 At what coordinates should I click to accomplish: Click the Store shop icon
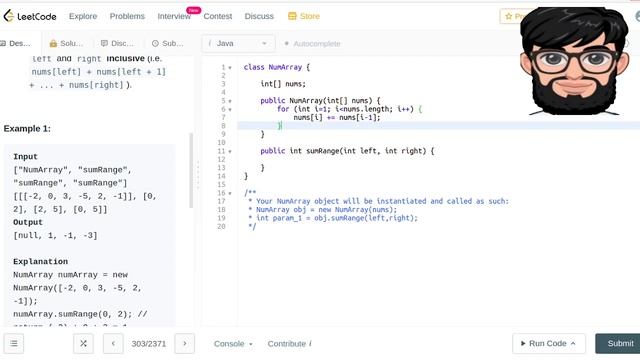[292, 16]
